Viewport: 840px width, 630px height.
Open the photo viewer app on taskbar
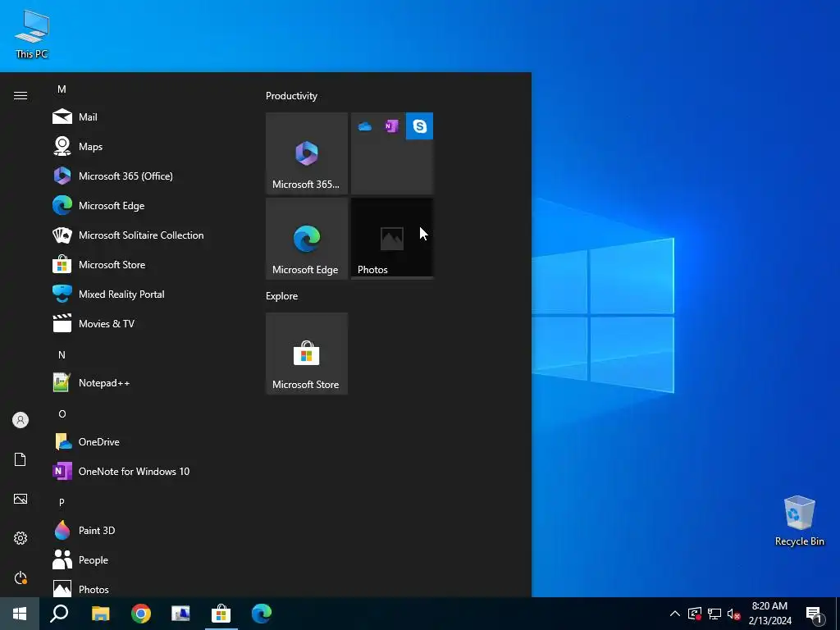[180, 614]
